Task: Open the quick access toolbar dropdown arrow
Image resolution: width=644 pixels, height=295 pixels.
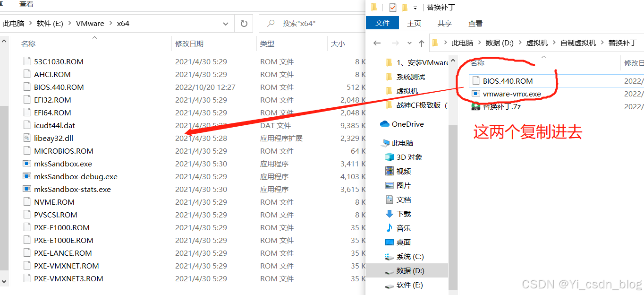Action: tap(415, 8)
